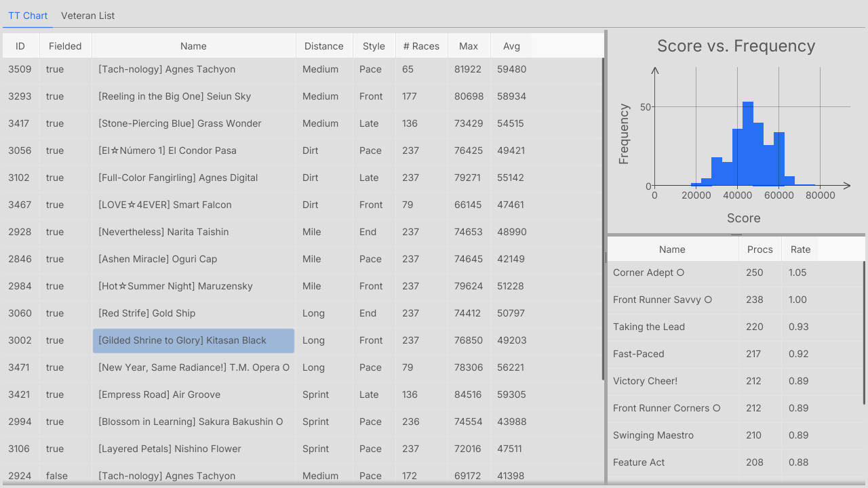The width and height of the screenshot is (868, 488).
Task: Sort by the Style column header
Action: [x=374, y=46]
